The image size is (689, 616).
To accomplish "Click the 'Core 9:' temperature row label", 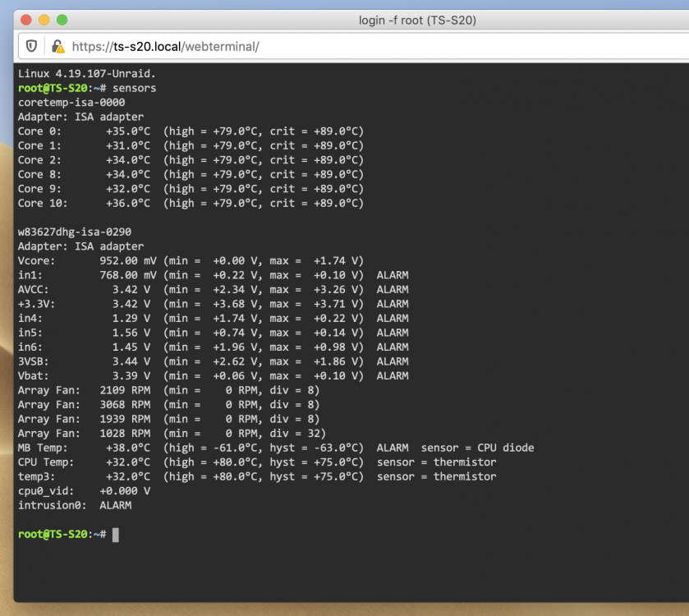I will click(x=39, y=189).
